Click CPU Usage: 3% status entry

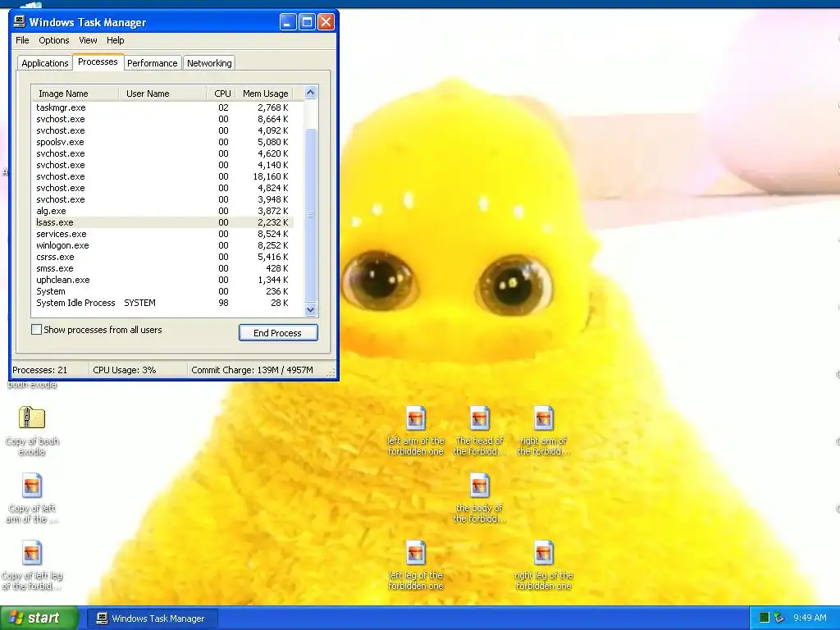[138, 370]
